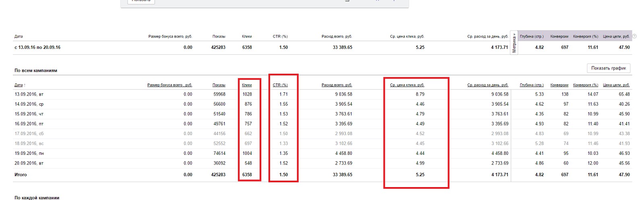Sort by underlined Ср. расход за день header
This screenshot has width=644, height=200.
coord(487,85)
